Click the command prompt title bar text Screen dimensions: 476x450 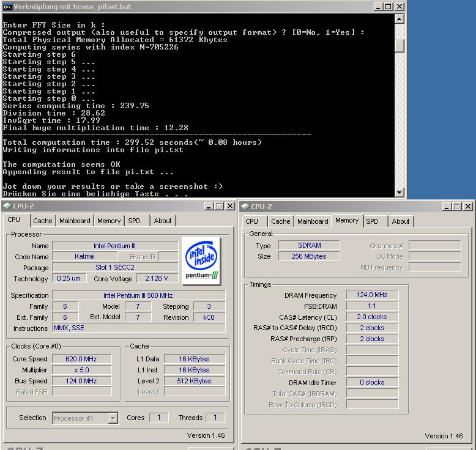[x=72, y=7]
